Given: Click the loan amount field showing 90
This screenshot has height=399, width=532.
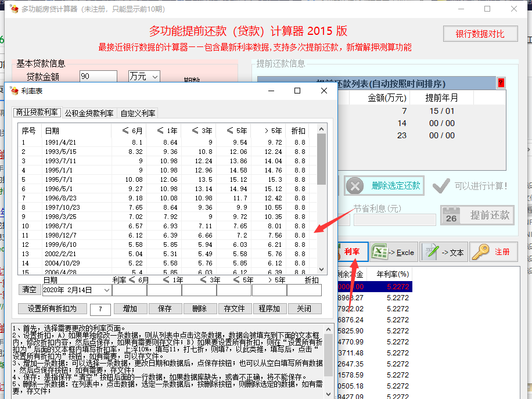Looking at the screenshot, I should (98, 76).
